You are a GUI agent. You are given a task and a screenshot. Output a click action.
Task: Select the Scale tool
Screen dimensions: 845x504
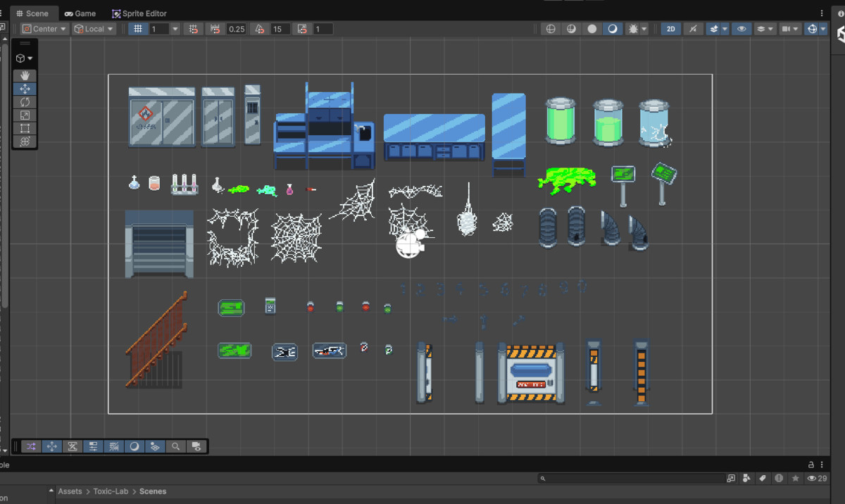pyautogui.click(x=25, y=115)
